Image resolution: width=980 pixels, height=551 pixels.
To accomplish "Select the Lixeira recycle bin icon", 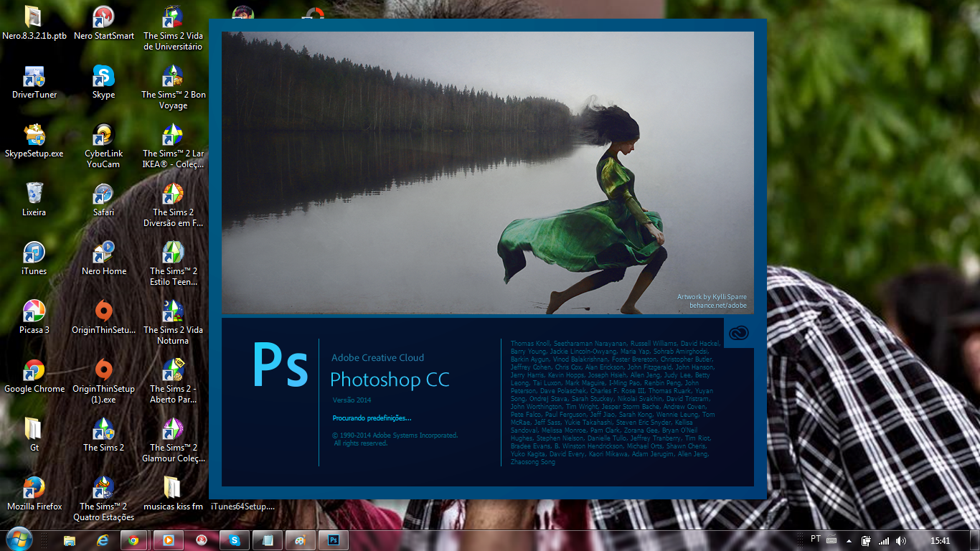I will [x=34, y=199].
